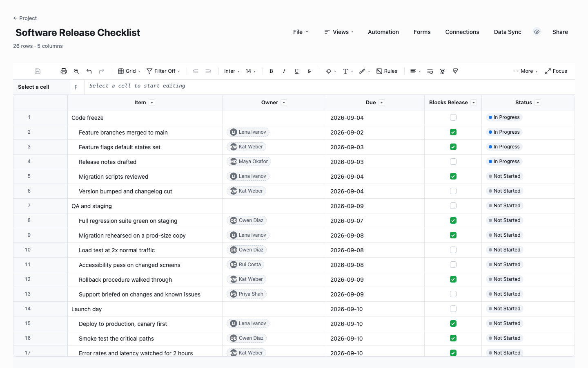The image size is (588, 368).
Task: Open the highlighter pen color tool
Action: coord(364,71)
